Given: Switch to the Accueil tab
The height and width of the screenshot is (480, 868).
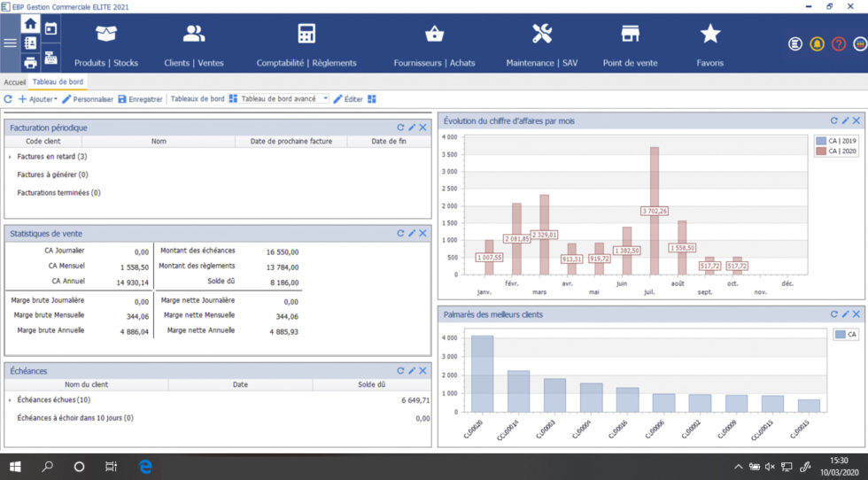Looking at the screenshot, I should 15,81.
